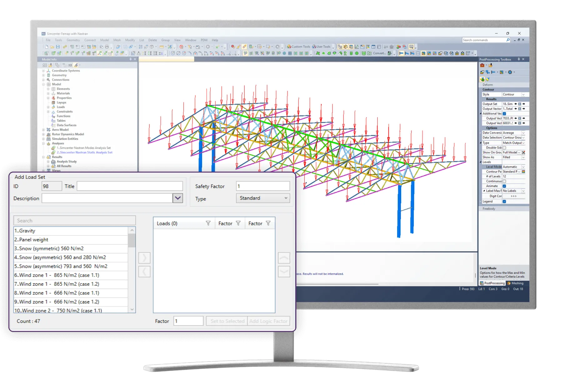Click the move-left arrow in Add Load Set
This screenshot has height=392, width=574.
(144, 272)
